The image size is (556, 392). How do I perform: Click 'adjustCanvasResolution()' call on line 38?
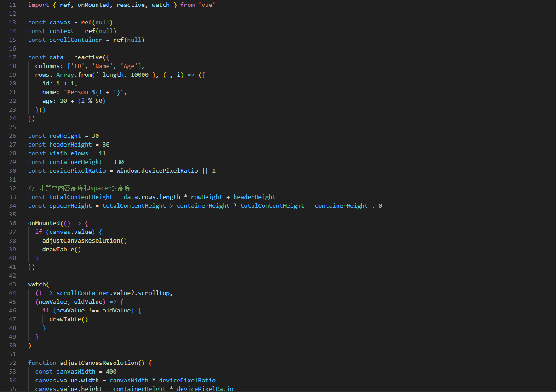point(85,240)
